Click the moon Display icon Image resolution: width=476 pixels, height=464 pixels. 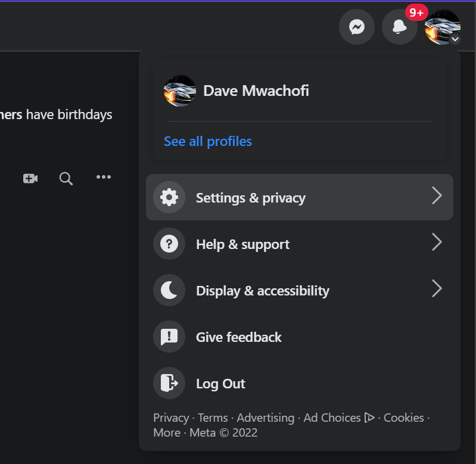pyautogui.click(x=169, y=290)
